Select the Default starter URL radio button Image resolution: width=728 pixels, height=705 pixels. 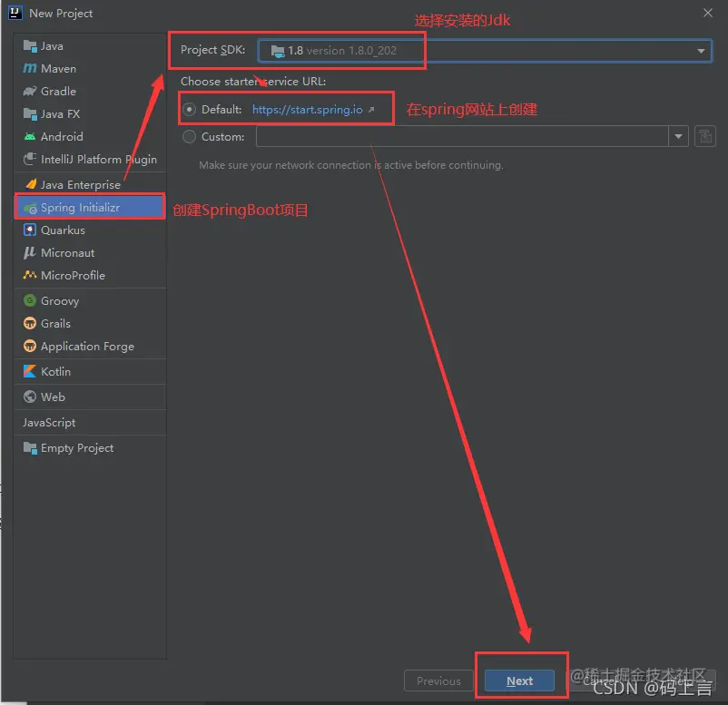click(189, 110)
